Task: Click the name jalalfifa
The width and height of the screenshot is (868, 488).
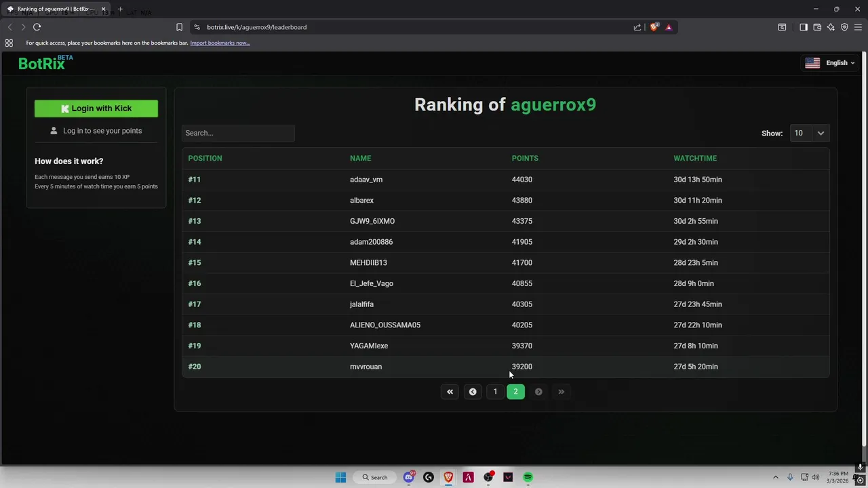Action: coord(361,304)
